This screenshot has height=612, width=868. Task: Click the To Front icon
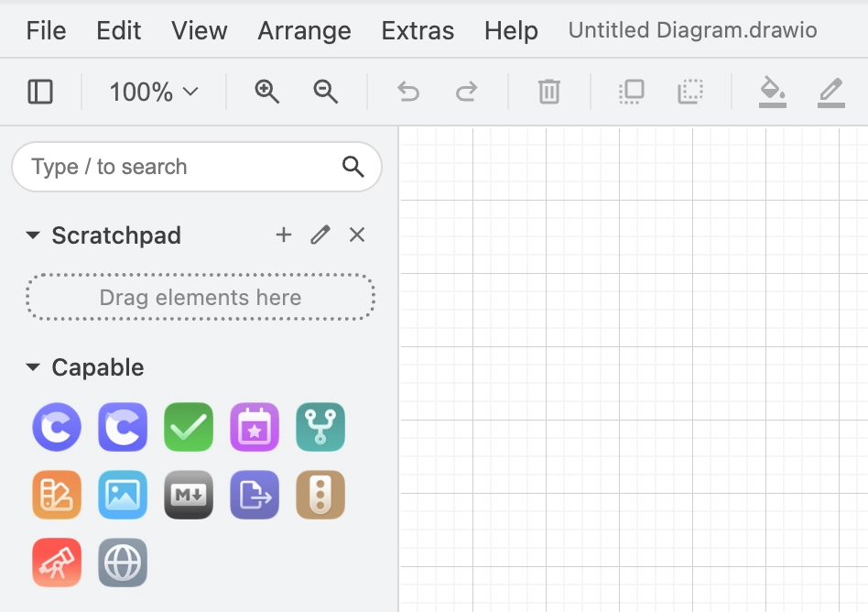coord(632,92)
